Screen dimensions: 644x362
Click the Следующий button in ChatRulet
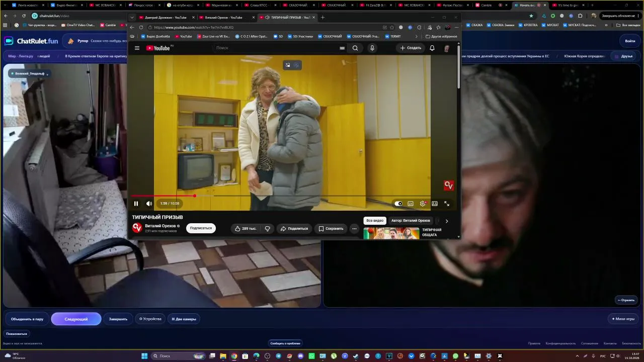76,319
